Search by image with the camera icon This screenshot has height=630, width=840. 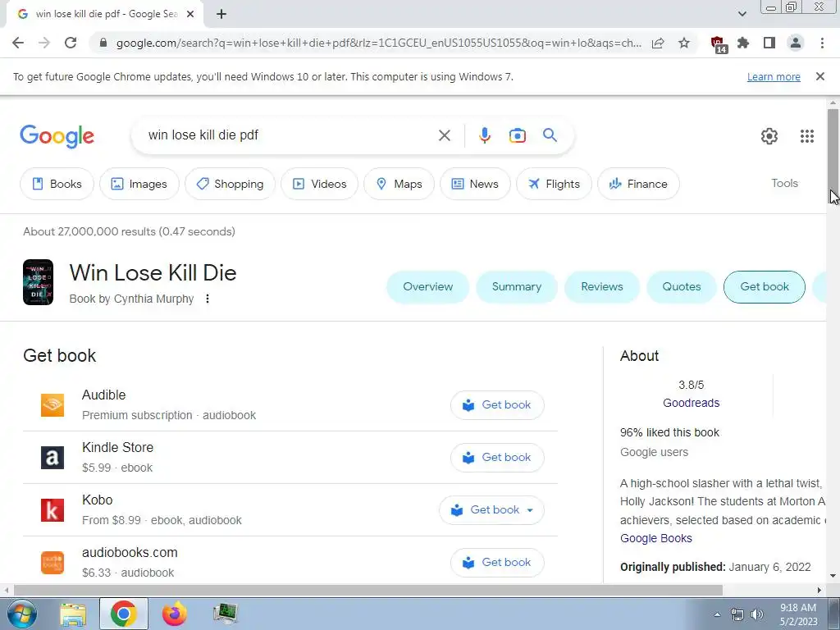coord(517,135)
